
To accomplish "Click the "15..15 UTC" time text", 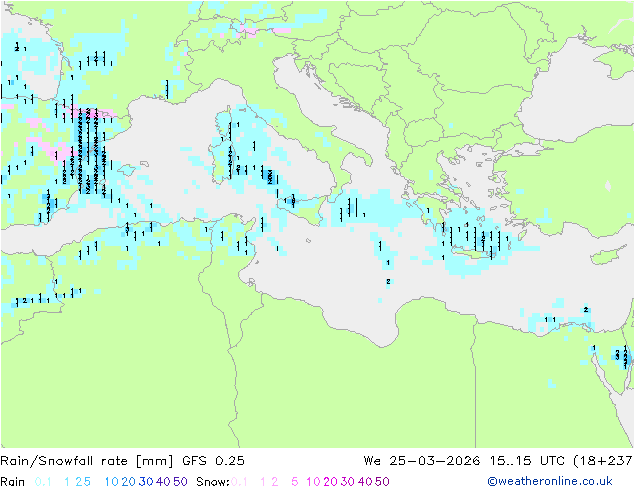I will (526, 461).
